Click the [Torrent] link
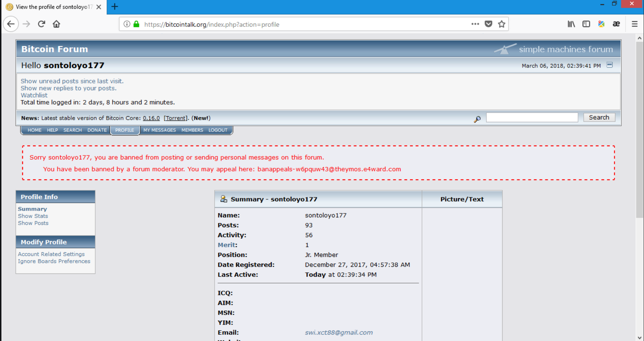 [176, 118]
